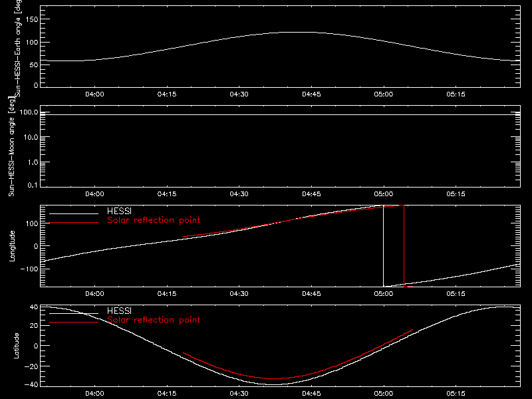The image size is (532, 399).
Task: Click the 100 tick label on Earth angle axis
Action: [32, 43]
